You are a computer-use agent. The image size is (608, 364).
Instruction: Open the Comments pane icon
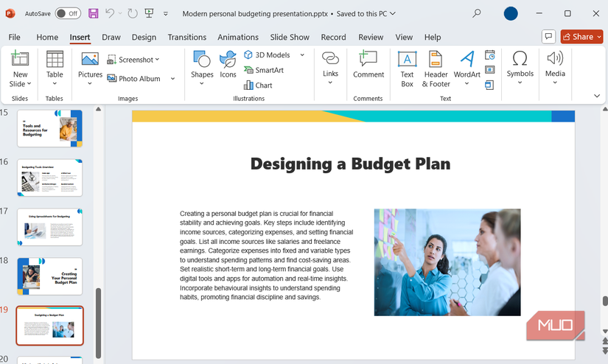548,36
